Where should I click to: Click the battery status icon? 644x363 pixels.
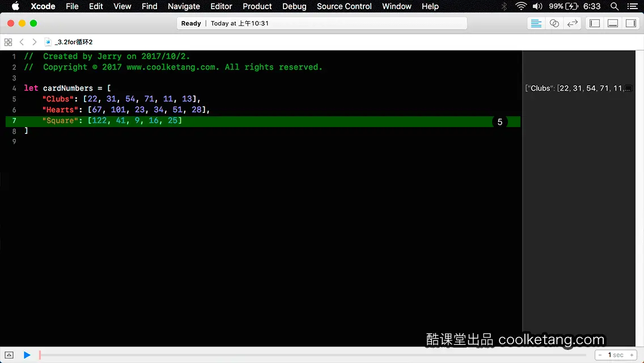pos(571,6)
